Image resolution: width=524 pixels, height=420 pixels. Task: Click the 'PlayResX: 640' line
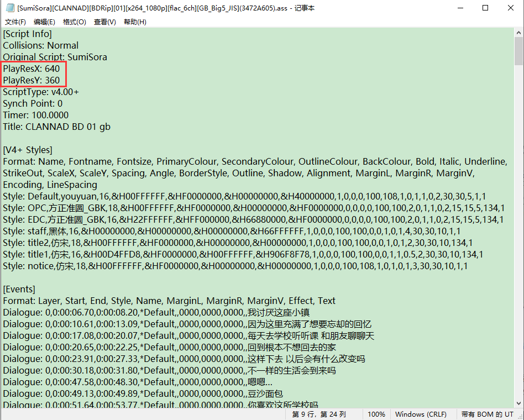click(32, 69)
